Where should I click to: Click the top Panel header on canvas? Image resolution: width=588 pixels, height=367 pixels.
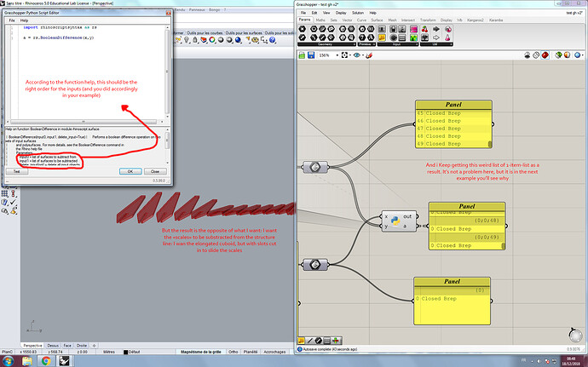point(453,105)
